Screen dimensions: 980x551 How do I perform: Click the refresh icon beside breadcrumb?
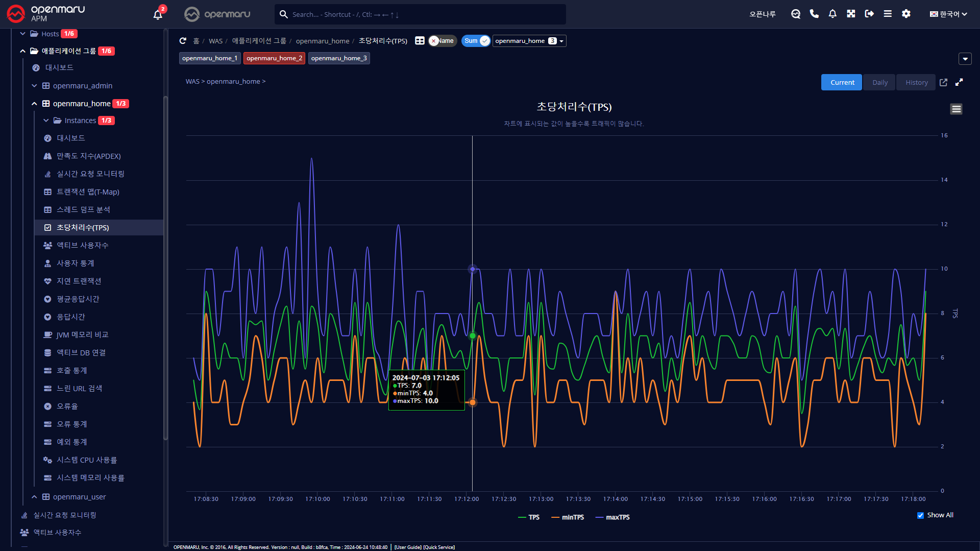click(x=183, y=41)
